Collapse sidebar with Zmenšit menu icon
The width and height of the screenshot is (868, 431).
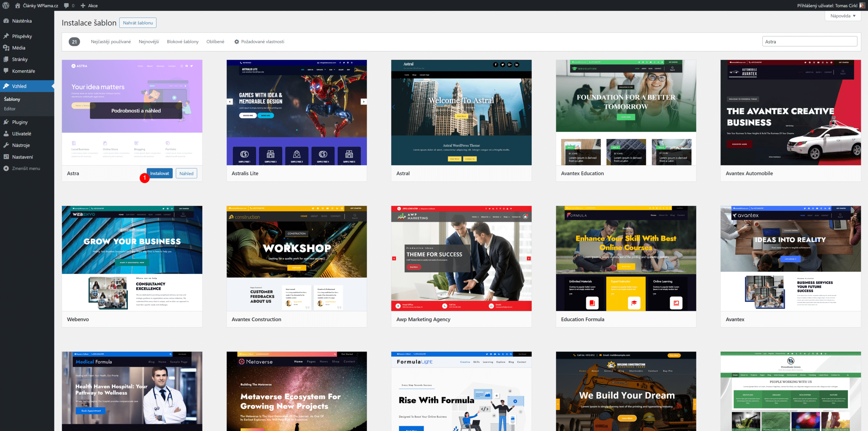6,168
